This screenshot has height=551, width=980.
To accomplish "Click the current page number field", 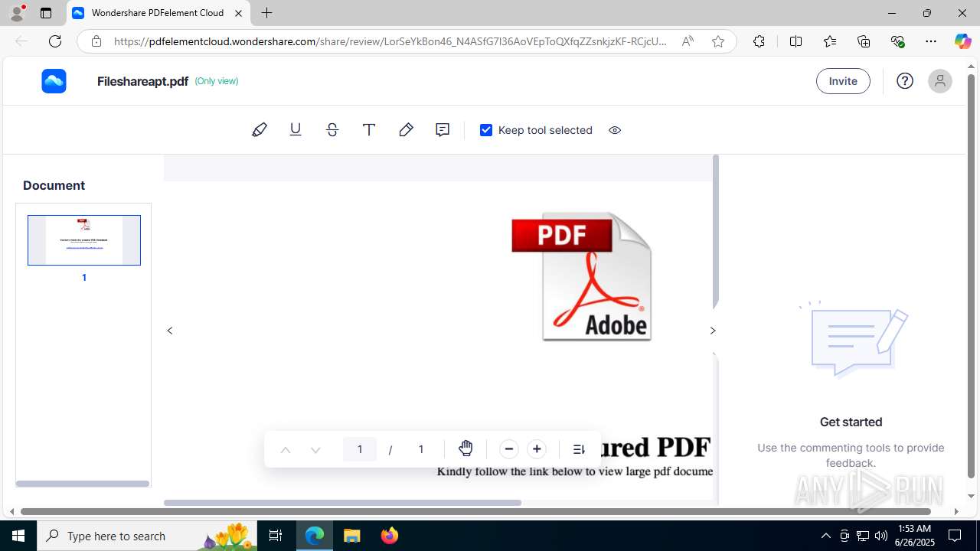I will tap(360, 449).
